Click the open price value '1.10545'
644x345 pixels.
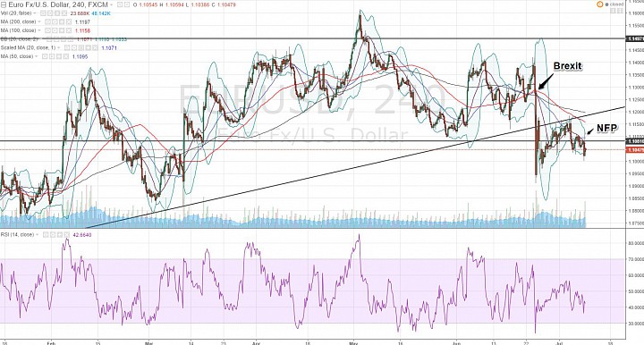(x=148, y=4)
